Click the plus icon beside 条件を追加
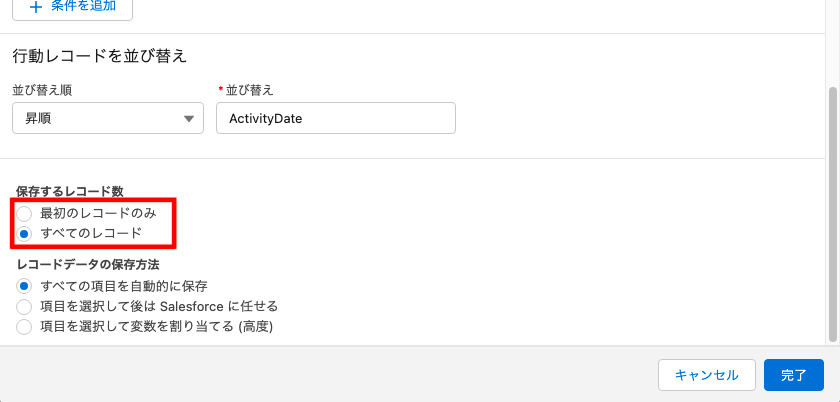This screenshot has width=840, height=402. click(x=35, y=7)
